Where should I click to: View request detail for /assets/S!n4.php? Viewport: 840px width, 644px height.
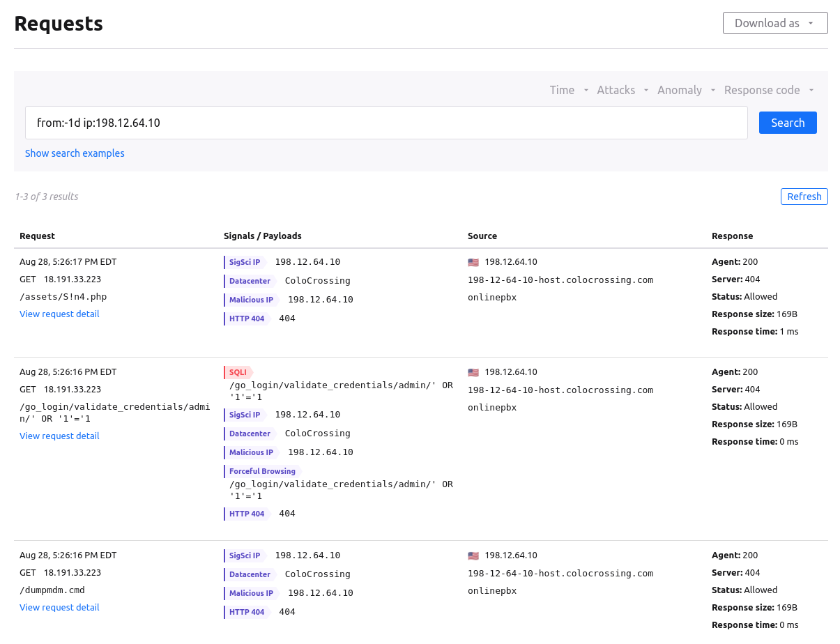59,314
